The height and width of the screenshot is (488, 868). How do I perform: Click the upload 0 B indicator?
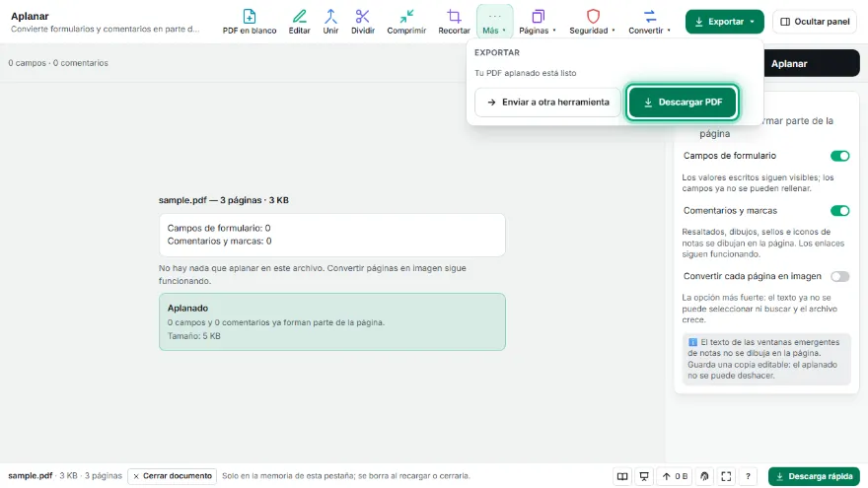coord(675,476)
